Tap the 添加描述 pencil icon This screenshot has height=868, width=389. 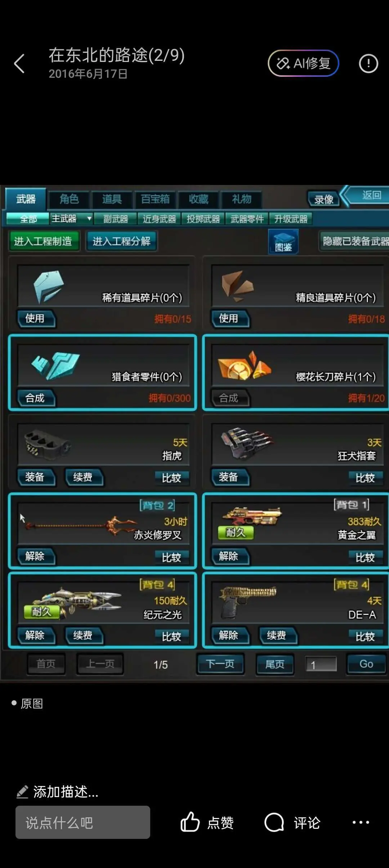22,792
